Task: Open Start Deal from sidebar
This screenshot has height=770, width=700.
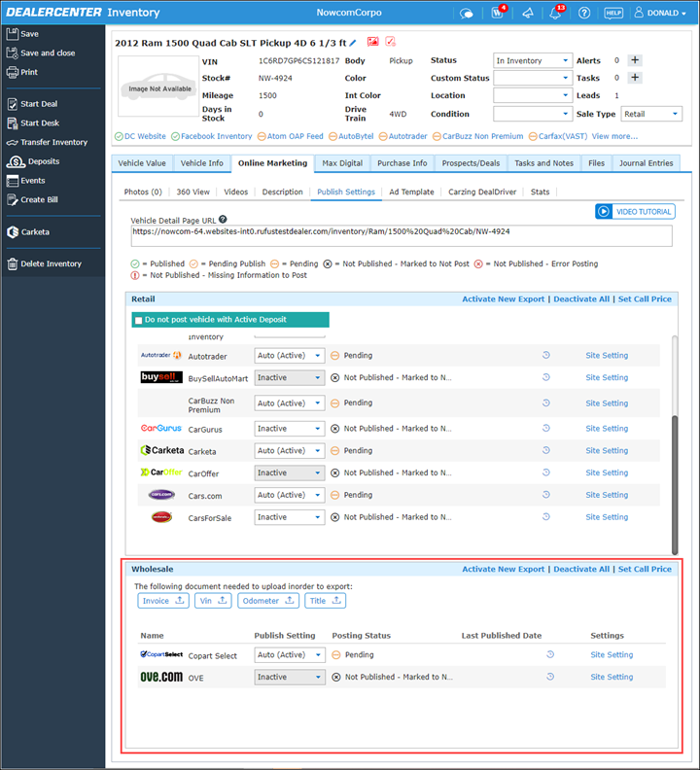Action: tap(32, 104)
